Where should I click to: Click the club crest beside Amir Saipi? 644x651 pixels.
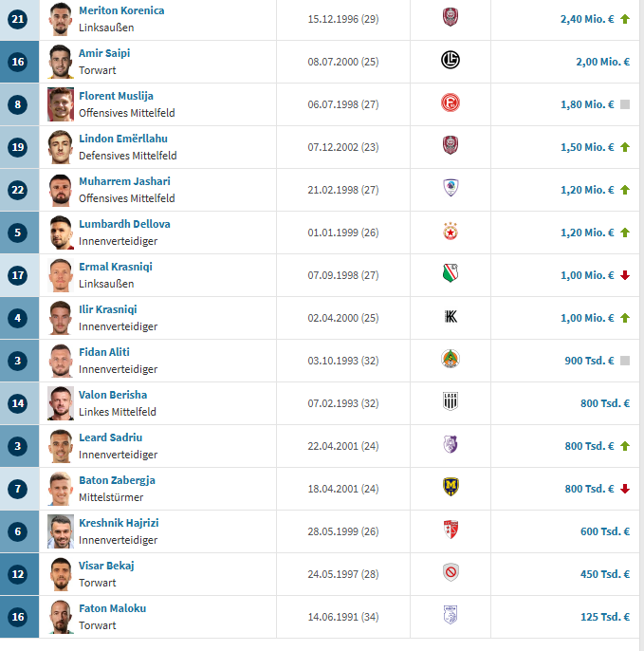coord(450,61)
